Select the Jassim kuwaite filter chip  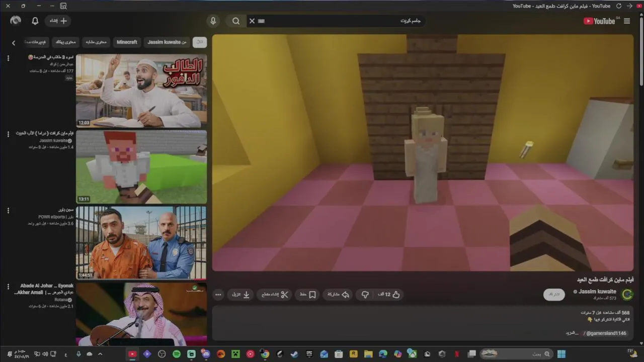(167, 42)
